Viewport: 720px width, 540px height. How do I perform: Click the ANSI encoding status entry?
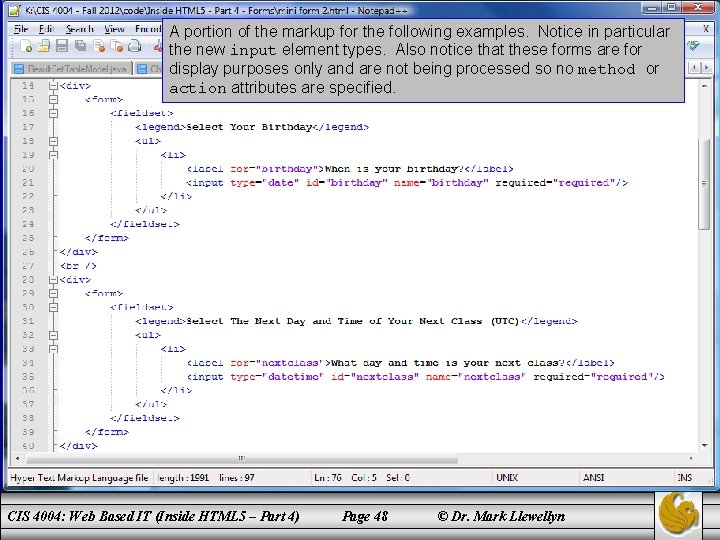pyautogui.click(x=593, y=478)
